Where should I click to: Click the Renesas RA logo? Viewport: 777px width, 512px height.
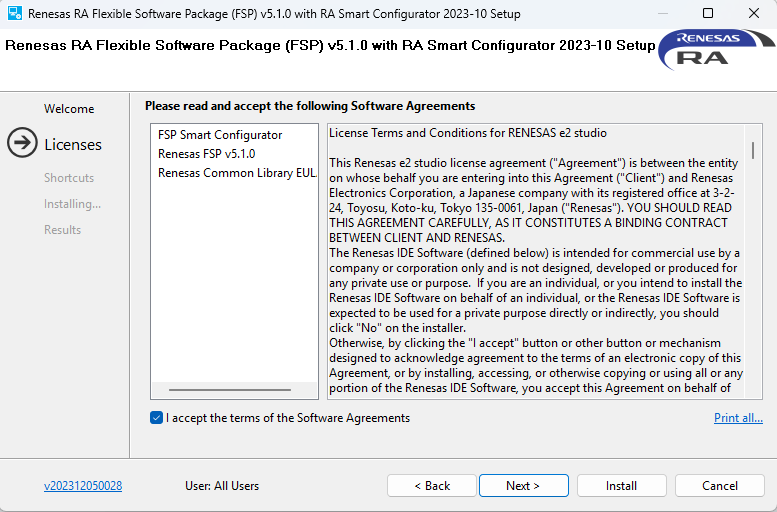point(714,50)
